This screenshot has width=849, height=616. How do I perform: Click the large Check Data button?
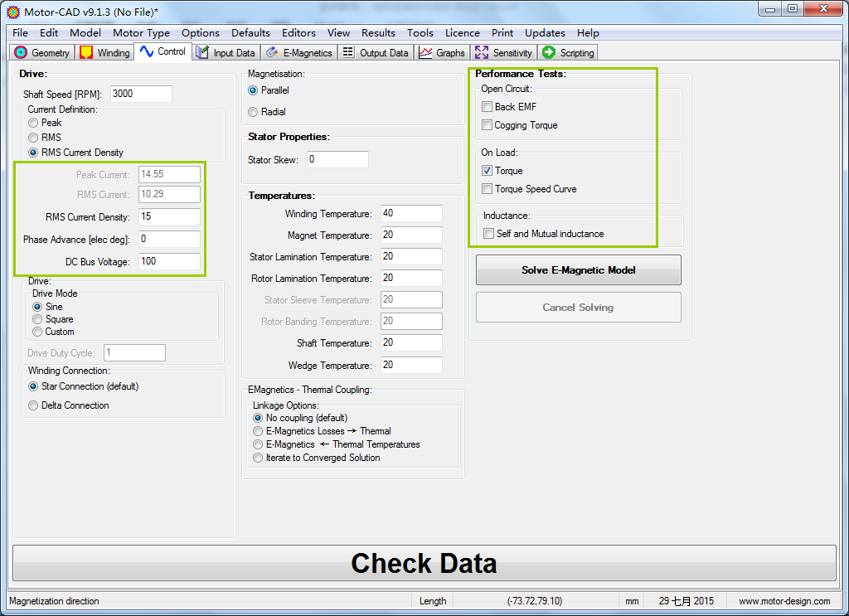coord(424,564)
